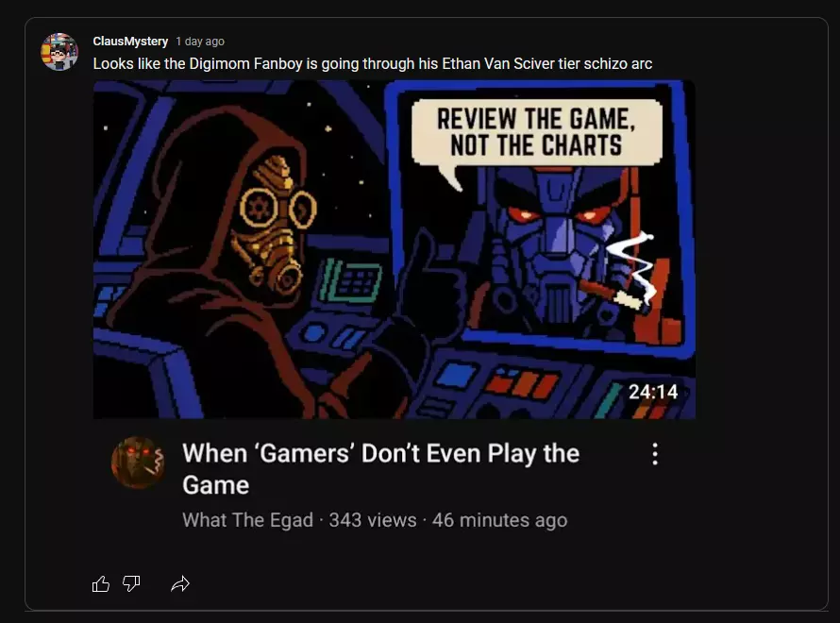Select the post text about Digimom Fanboy
Screen dimensions: 840x623
372,64
